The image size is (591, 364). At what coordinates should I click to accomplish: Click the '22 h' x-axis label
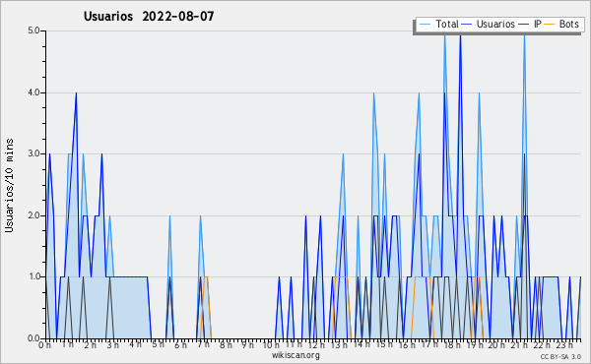coord(542,345)
